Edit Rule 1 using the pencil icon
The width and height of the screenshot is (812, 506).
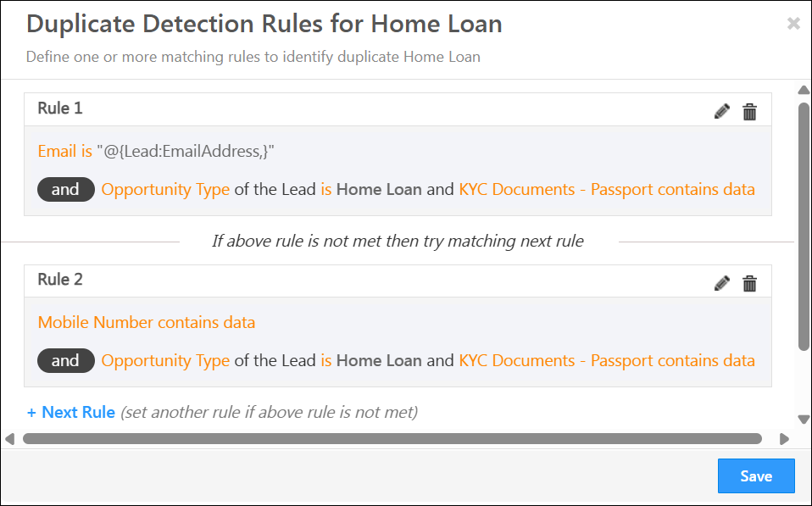coord(722,111)
